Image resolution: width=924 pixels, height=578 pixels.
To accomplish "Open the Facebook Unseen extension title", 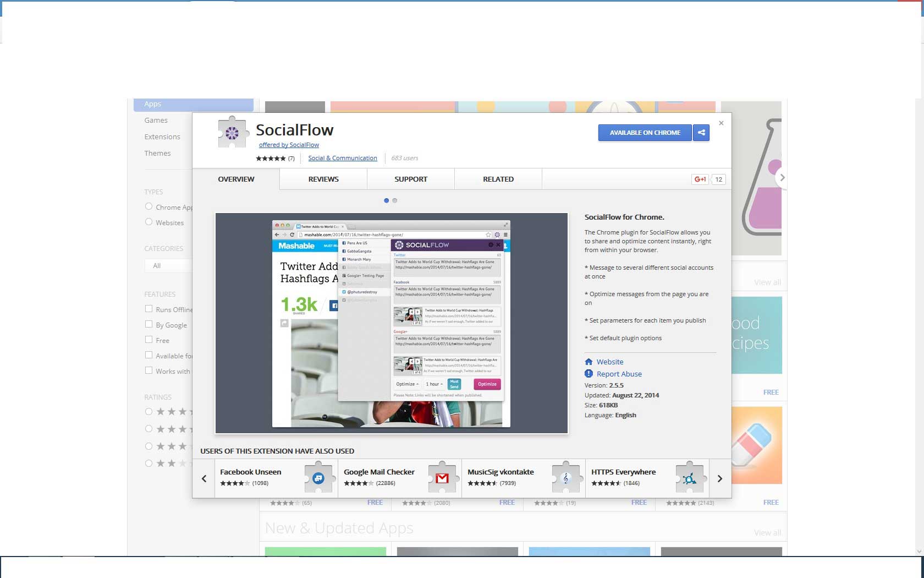I will click(250, 472).
